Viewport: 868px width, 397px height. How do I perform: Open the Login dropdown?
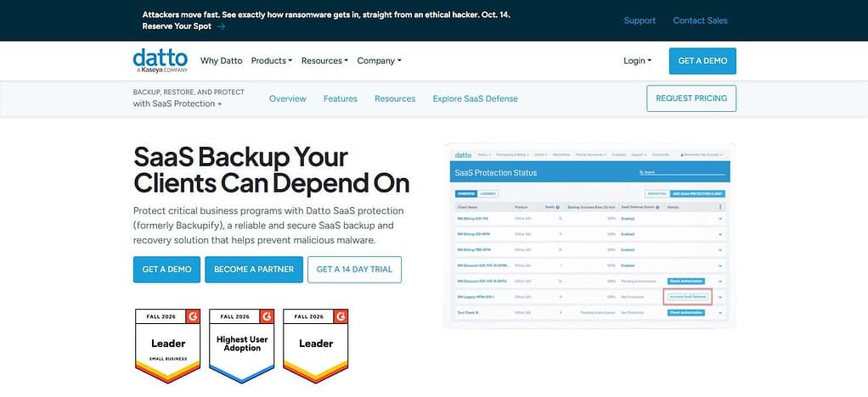click(x=638, y=61)
